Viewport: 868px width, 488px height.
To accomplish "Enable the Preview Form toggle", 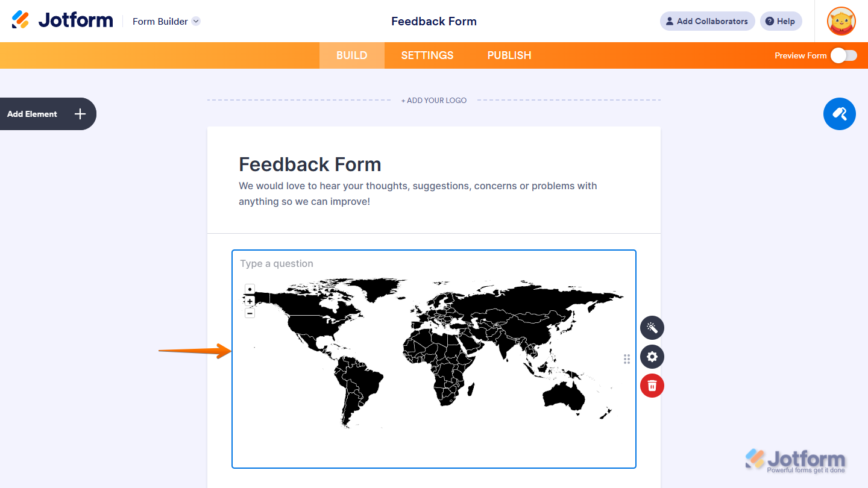I will click(x=843, y=55).
